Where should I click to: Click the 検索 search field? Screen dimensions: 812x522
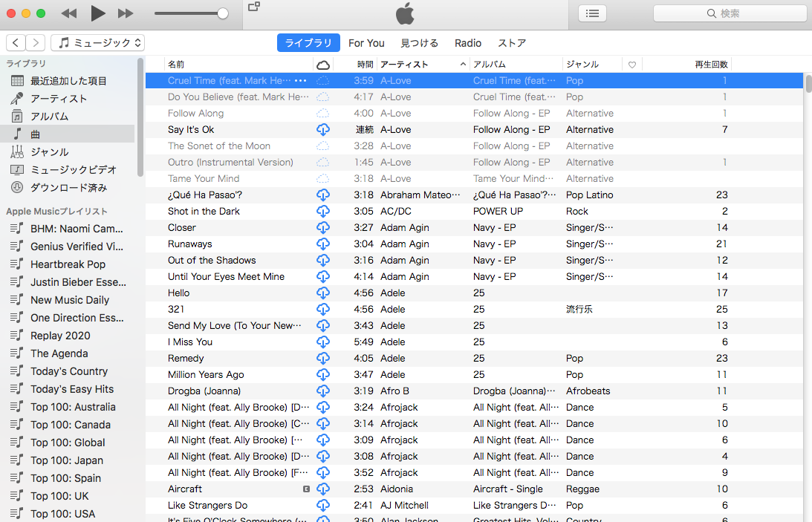(x=730, y=13)
